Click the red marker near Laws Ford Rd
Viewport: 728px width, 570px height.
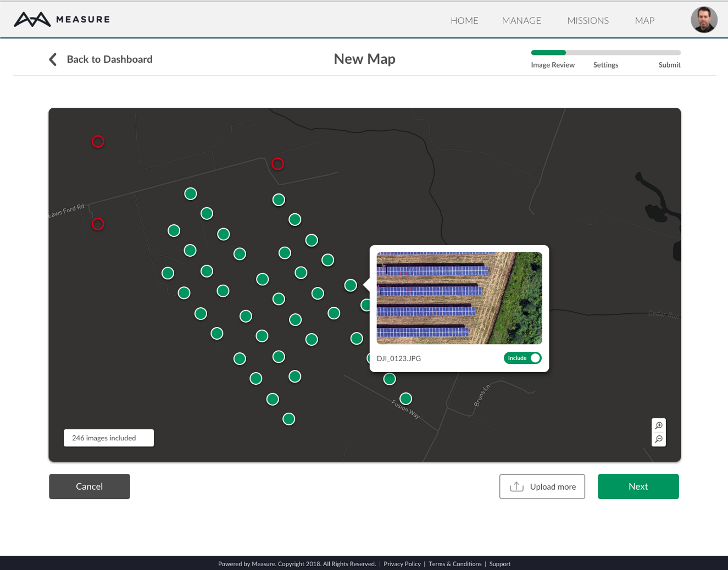point(98,224)
